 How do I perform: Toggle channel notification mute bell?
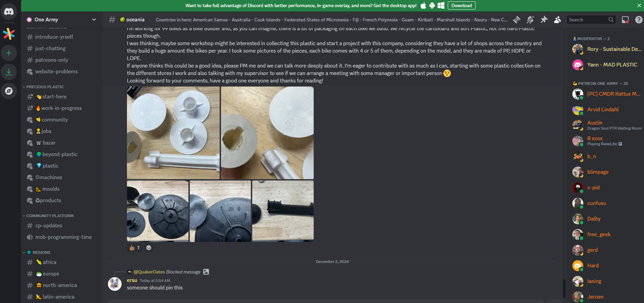tap(530, 20)
